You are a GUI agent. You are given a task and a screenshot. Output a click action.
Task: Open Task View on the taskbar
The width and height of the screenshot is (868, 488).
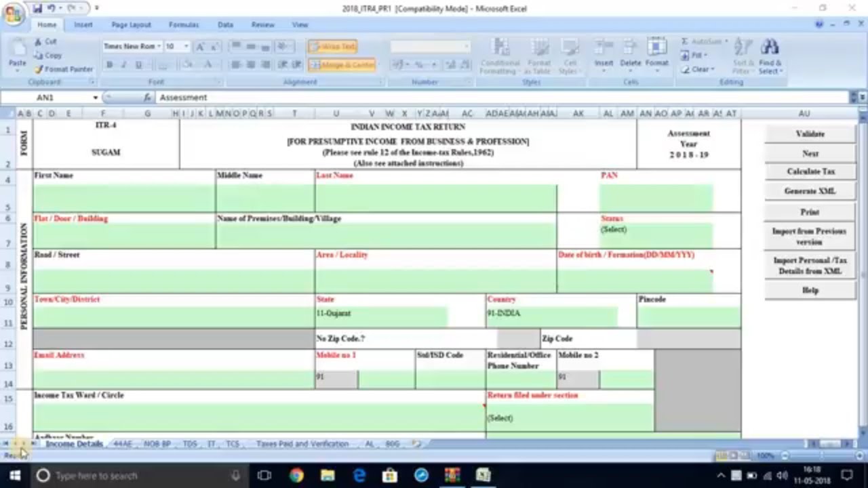pos(265,476)
